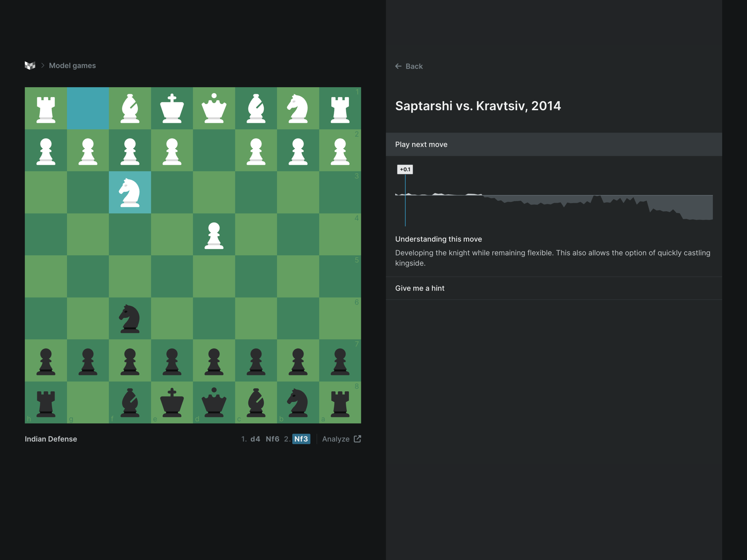Click the white pawn on d4

[x=214, y=235]
